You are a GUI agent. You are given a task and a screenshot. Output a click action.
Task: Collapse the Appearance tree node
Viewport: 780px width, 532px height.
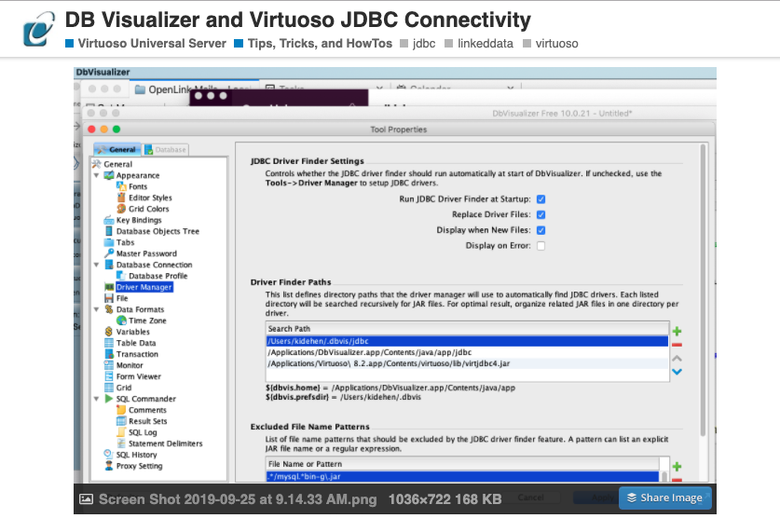point(97,175)
